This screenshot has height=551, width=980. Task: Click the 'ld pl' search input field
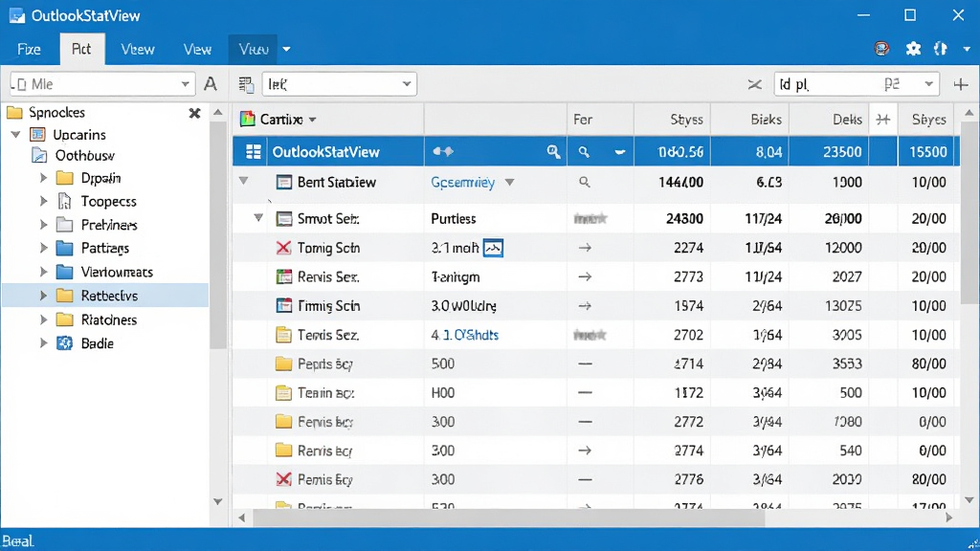pos(857,84)
